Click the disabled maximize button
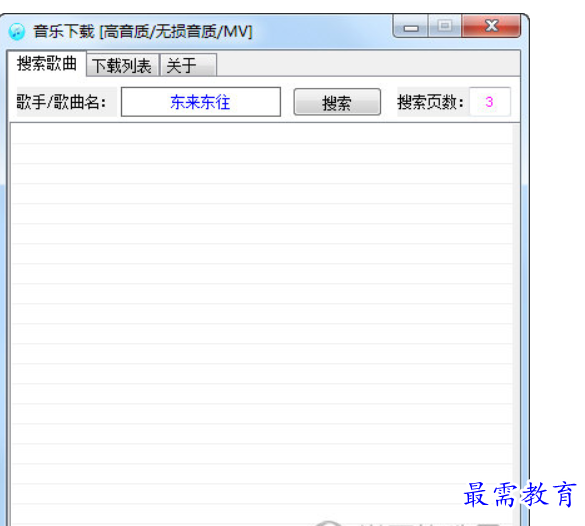Image resolution: width=585 pixels, height=526 pixels. pyautogui.click(x=444, y=26)
